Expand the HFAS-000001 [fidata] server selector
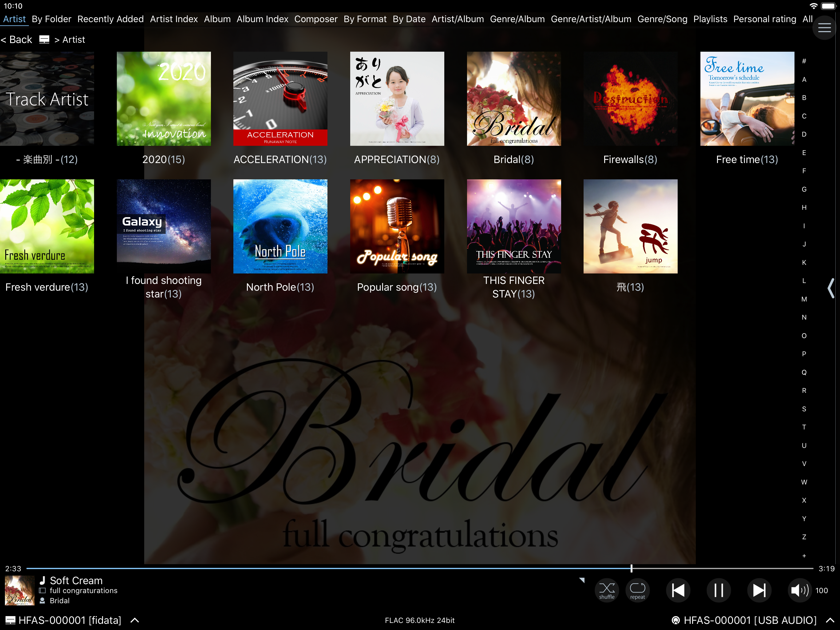 click(135, 620)
